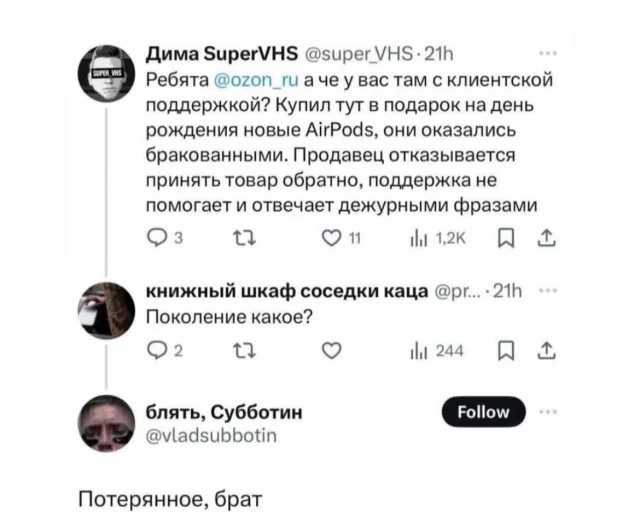View the 244 views analytics icon
This screenshot has width=640, height=529.
pyautogui.click(x=415, y=350)
